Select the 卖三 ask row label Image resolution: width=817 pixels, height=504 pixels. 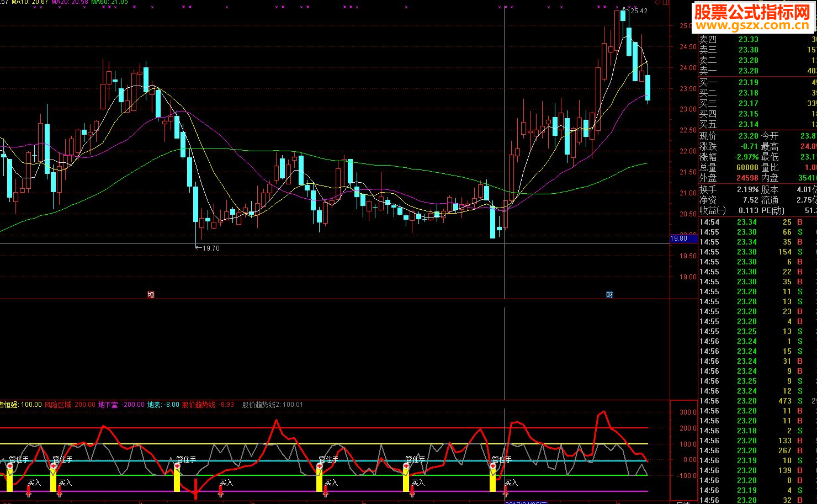coord(708,50)
